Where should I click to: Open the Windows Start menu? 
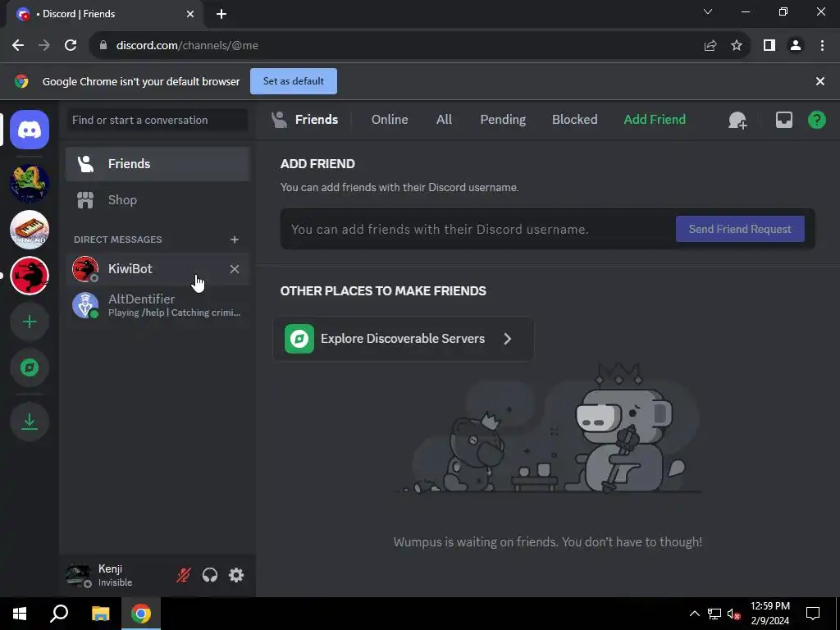20,614
